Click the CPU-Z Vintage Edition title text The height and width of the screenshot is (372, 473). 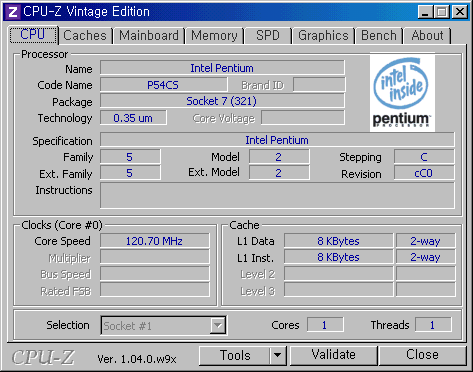pyautogui.click(x=86, y=12)
